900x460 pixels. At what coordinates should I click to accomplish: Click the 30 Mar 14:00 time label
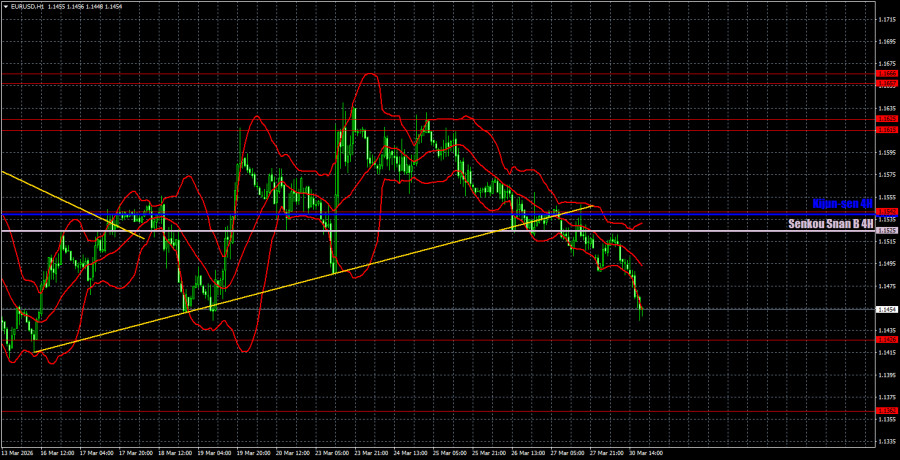click(645, 453)
